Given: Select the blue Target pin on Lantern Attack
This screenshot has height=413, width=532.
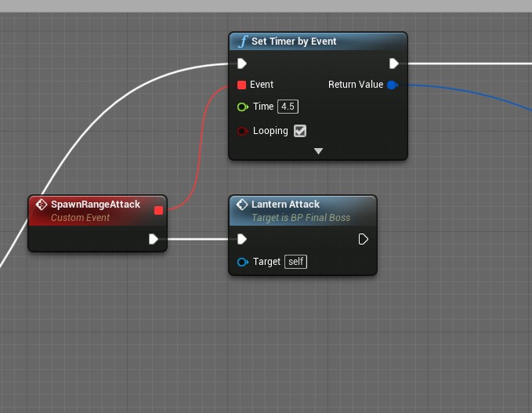Looking at the screenshot, I should (x=242, y=262).
